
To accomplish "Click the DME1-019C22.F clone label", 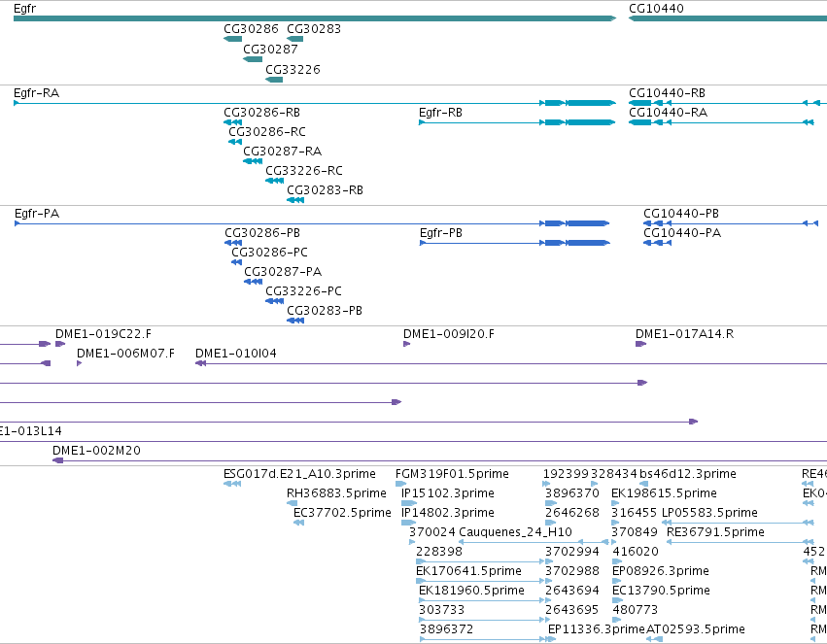I will point(103,335).
